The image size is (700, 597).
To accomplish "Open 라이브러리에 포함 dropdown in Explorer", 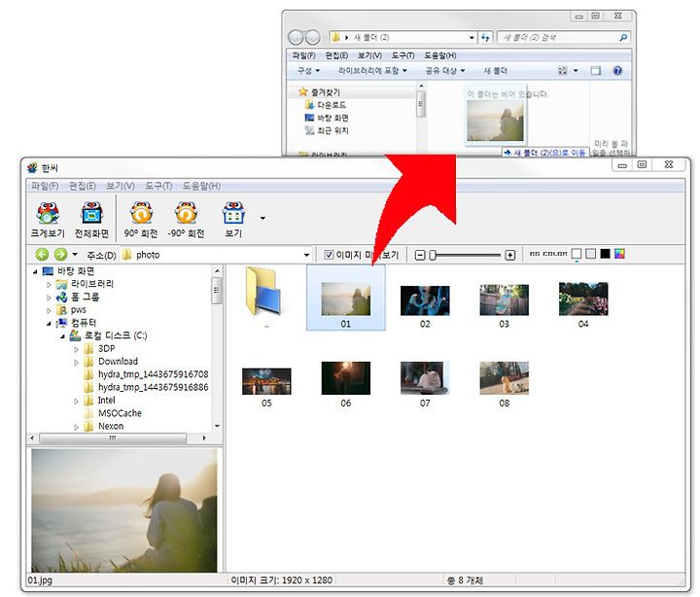I will (x=372, y=71).
